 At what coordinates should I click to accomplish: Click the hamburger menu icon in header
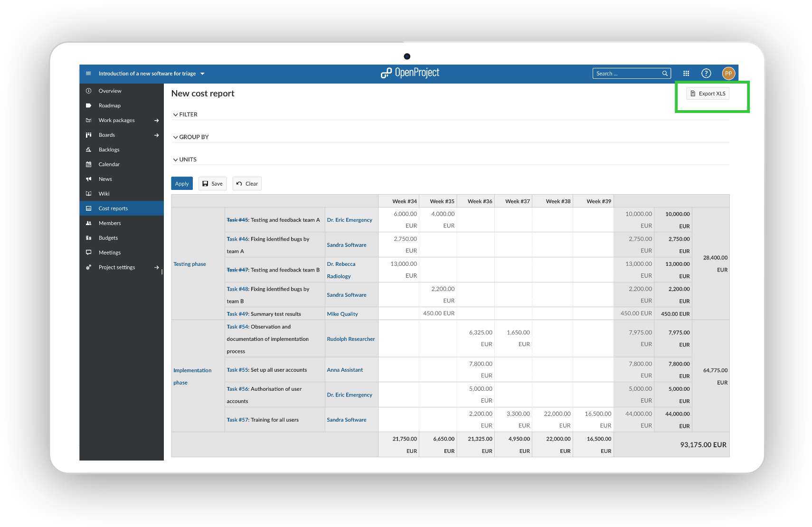point(88,74)
